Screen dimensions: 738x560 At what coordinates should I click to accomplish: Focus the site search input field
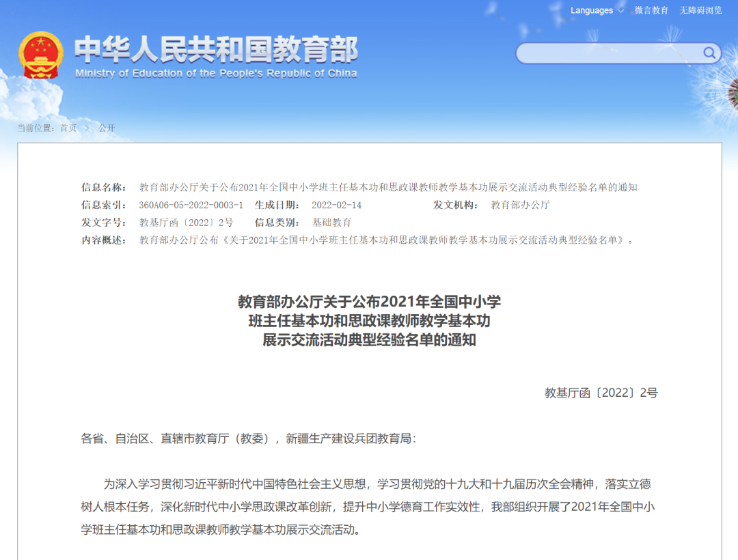click(618, 53)
